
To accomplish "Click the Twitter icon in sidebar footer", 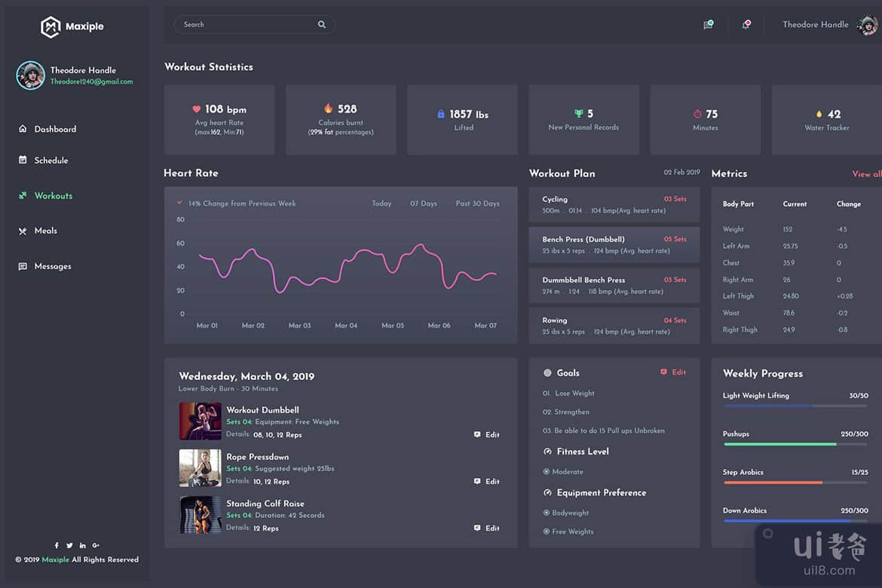I will pyautogui.click(x=69, y=545).
